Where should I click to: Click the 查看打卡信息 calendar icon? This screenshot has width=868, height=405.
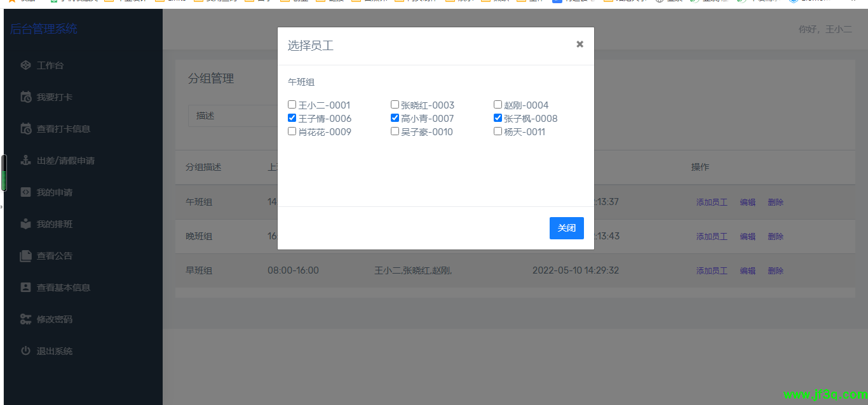[25, 129]
